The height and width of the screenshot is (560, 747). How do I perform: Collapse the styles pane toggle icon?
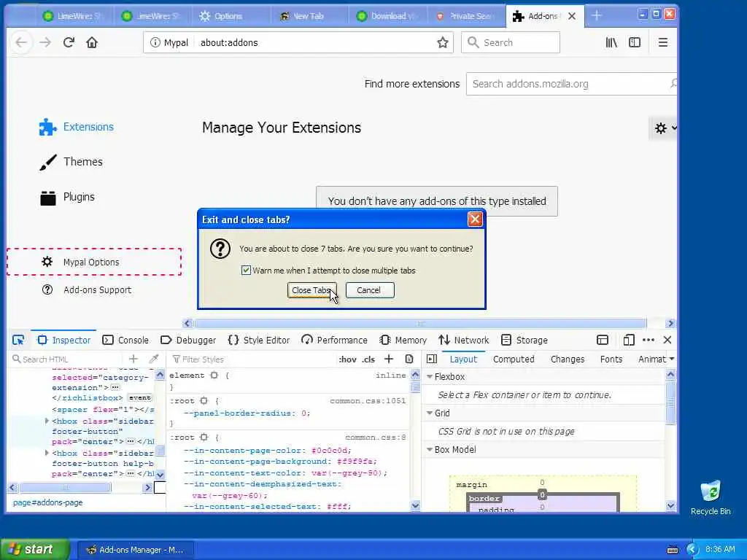[x=432, y=359]
